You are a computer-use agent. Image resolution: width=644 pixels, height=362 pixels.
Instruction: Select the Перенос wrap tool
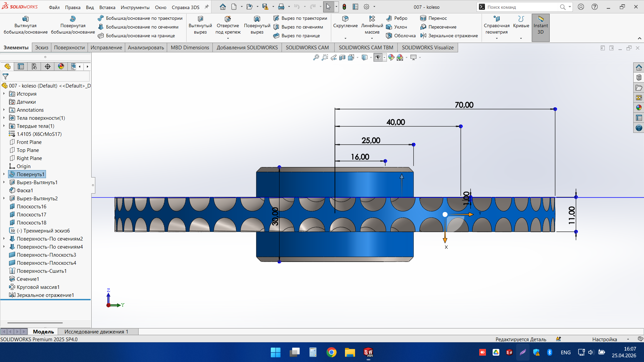pos(434,18)
